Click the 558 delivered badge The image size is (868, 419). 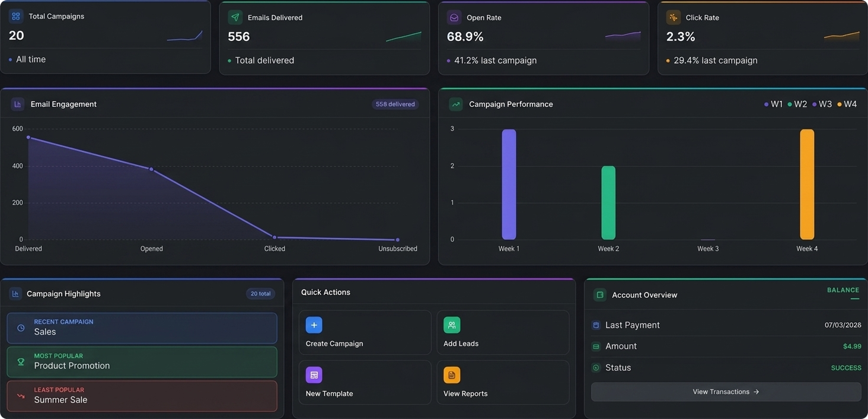click(395, 104)
